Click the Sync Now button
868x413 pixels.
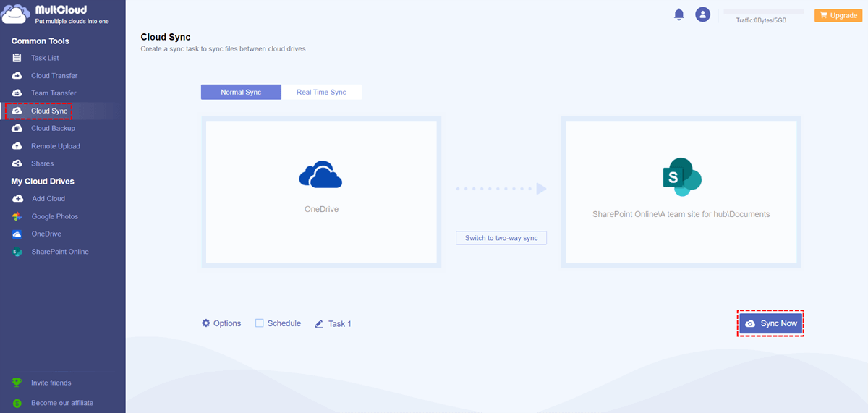[770, 323]
